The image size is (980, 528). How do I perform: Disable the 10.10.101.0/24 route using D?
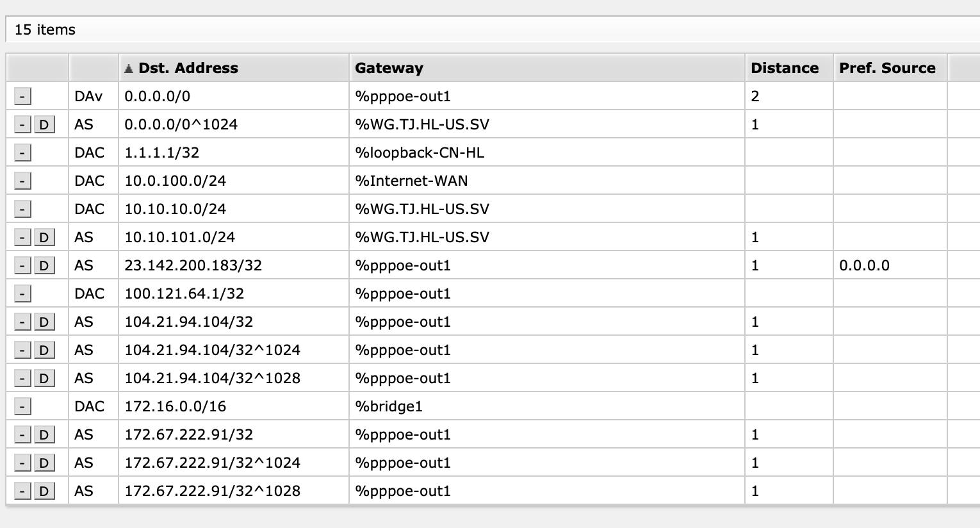pos(44,237)
